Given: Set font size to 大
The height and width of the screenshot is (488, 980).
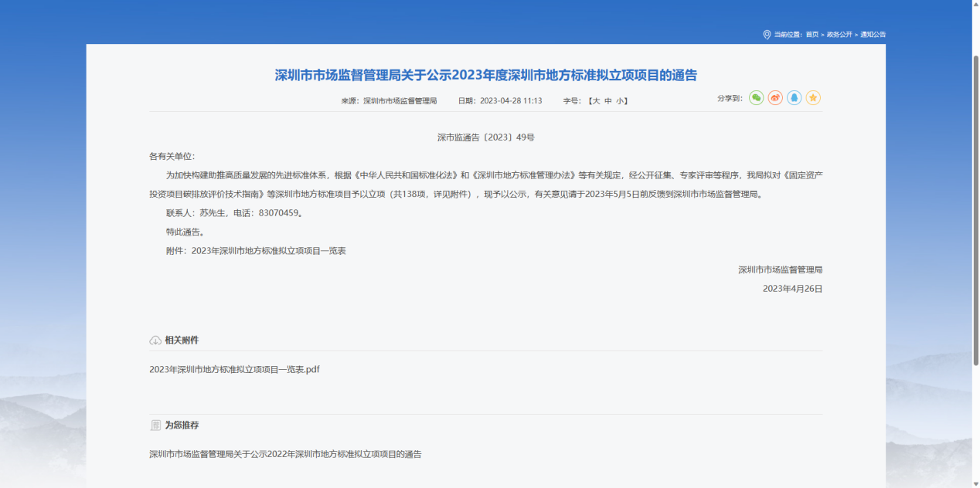Looking at the screenshot, I should 596,101.
